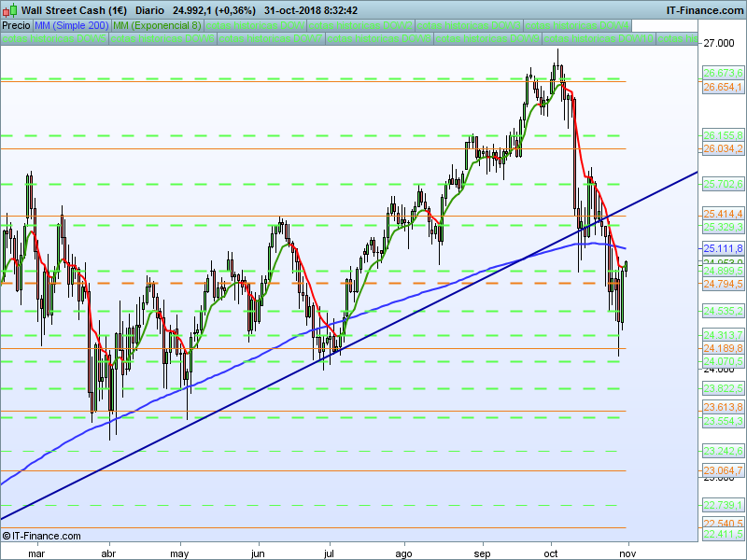Open the cotas historicas DOW2 tab
Screen dimensions: 747x560
click(x=360, y=25)
